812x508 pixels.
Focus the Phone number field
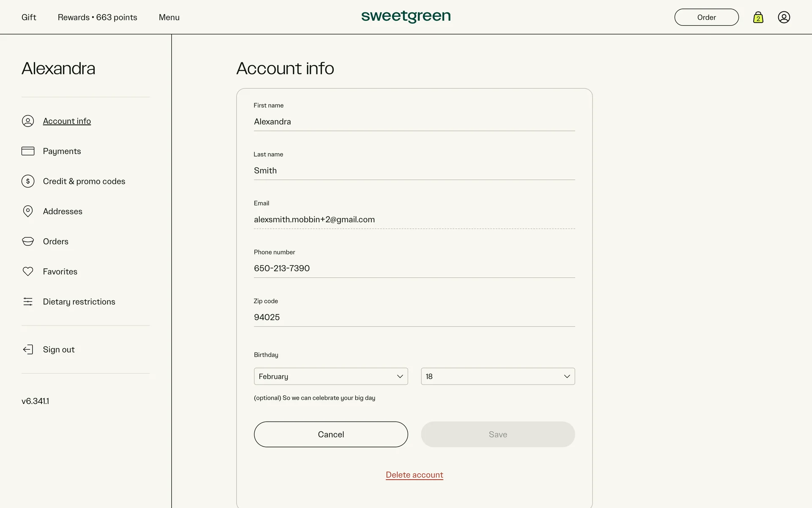click(414, 268)
